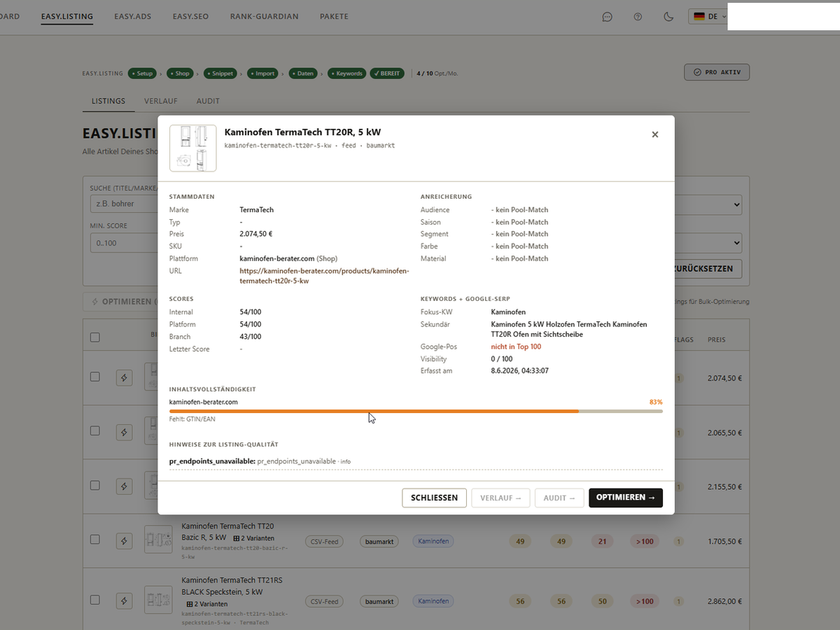Image resolution: width=840 pixels, height=630 pixels.
Task: Switch to the LISTINGS tab
Action: (108, 101)
